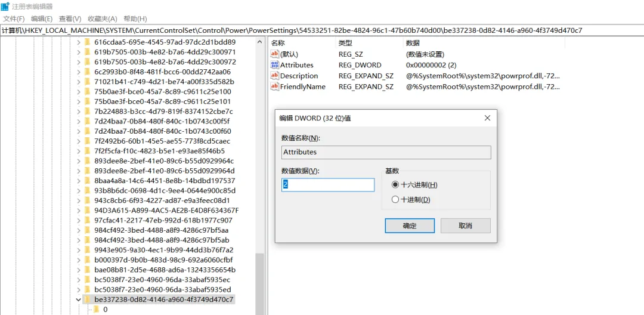Click folder icon of 97cfac41-2217-47eb-992d-618b1977c907
The width and height of the screenshot is (644, 315).
(87, 220)
